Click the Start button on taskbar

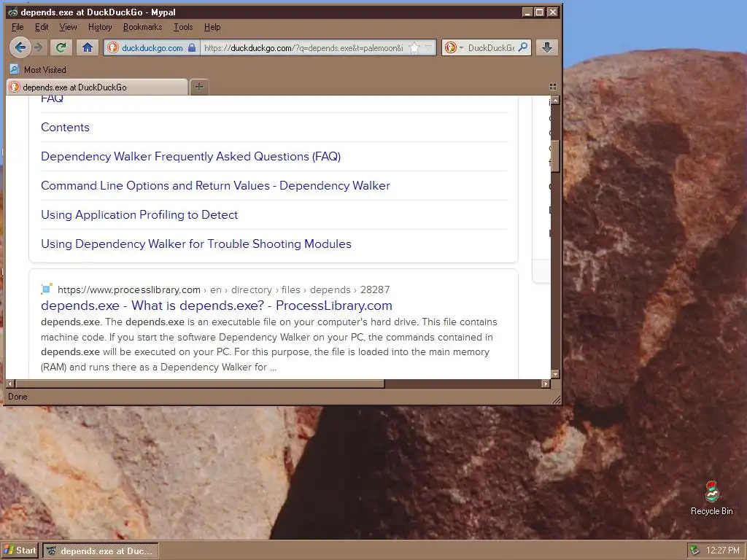pyautogui.click(x=20, y=551)
